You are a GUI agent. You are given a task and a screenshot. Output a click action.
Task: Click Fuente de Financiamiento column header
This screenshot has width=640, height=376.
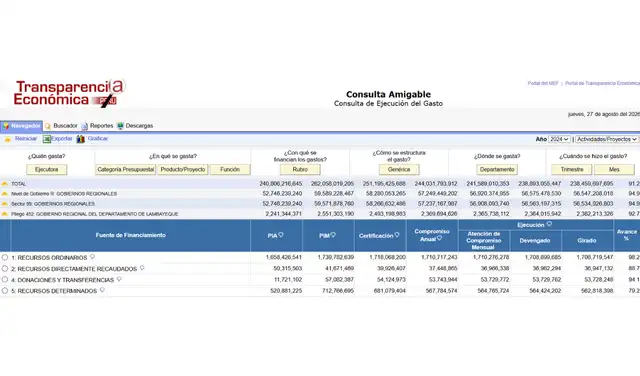tap(131, 236)
